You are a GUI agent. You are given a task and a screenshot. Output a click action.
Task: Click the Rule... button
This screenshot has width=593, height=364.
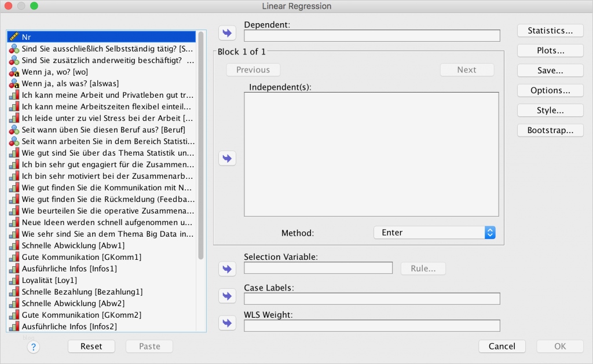(x=423, y=269)
